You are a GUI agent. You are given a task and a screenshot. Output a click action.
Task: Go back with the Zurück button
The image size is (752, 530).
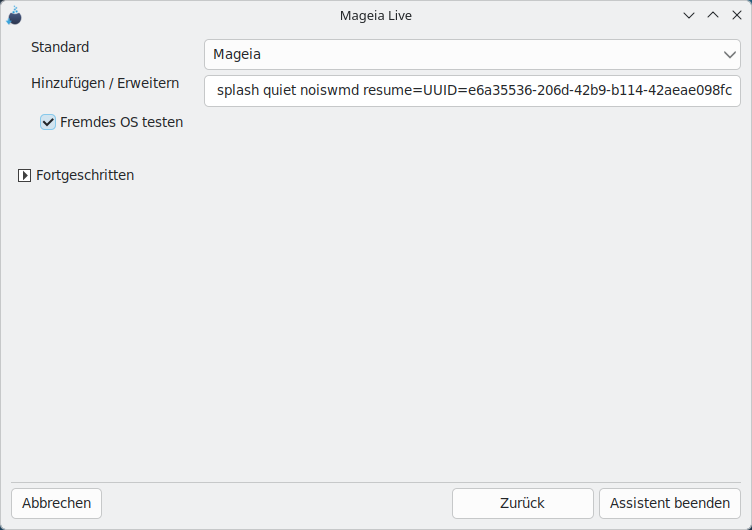(x=522, y=503)
